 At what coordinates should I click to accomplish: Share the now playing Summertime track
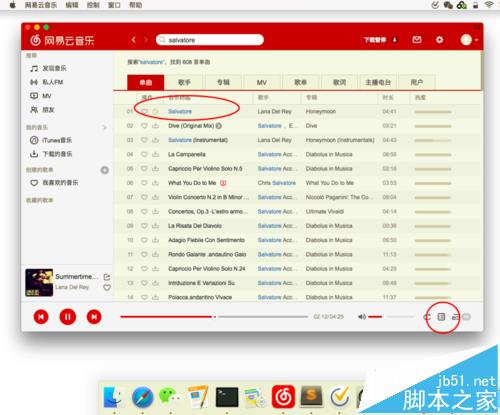coord(107,277)
